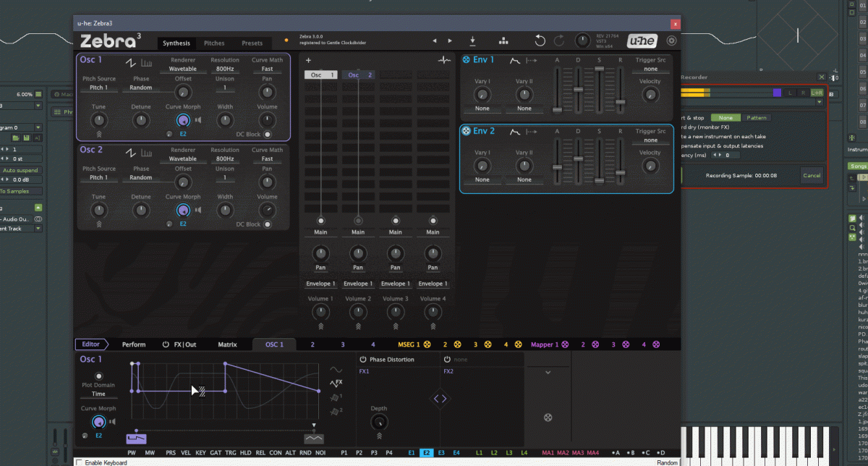Undo the last change in Zebra3
The image size is (868, 466).
click(540, 41)
